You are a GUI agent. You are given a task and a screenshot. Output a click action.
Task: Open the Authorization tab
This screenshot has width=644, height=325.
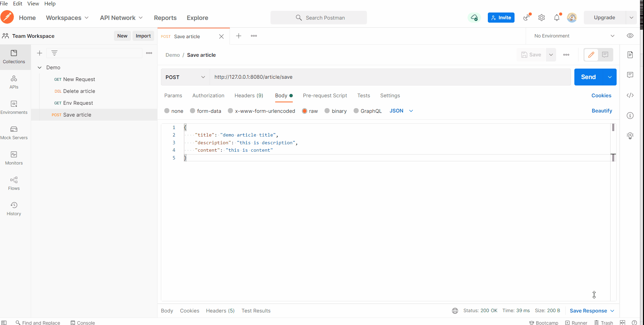tap(208, 96)
